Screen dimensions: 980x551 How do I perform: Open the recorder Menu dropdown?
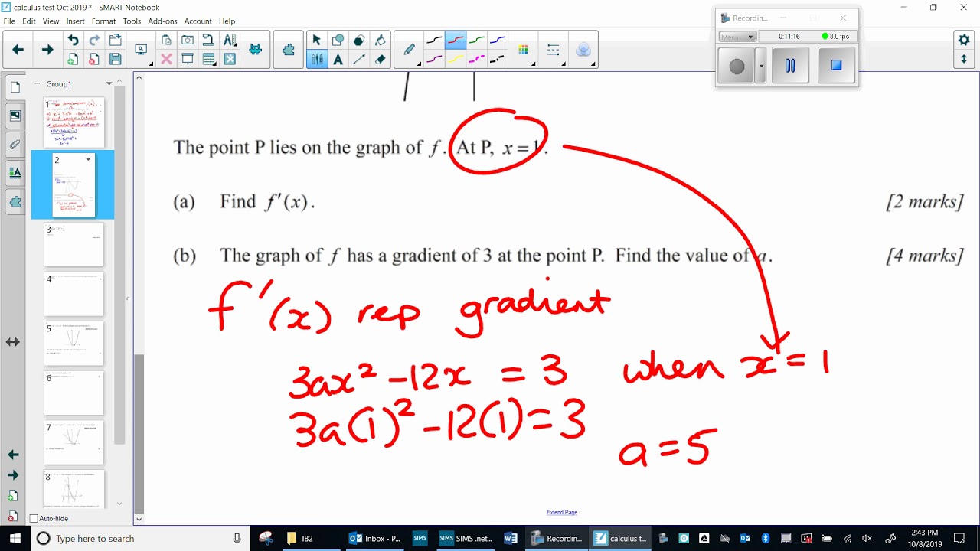pos(738,37)
